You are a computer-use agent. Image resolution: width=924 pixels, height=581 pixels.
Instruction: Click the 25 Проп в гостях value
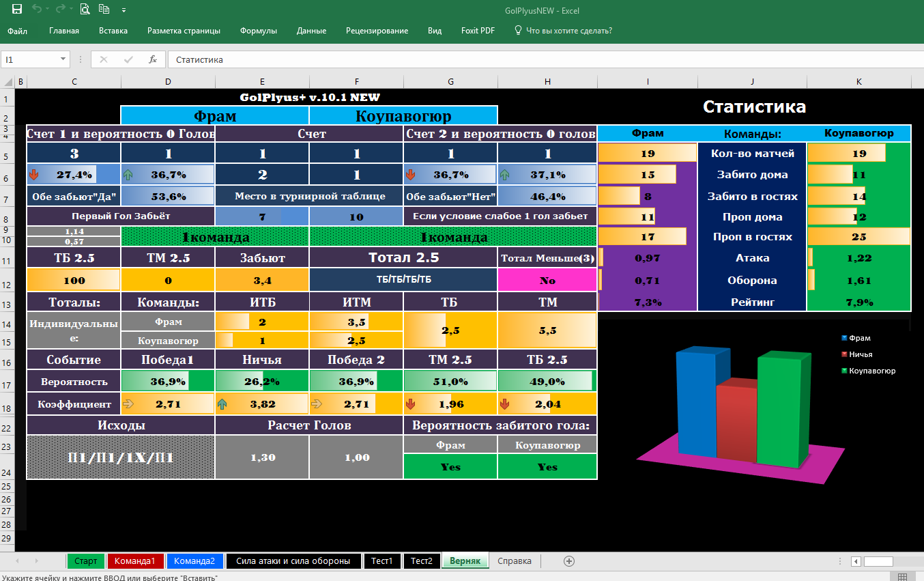click(x=858, y=237)
